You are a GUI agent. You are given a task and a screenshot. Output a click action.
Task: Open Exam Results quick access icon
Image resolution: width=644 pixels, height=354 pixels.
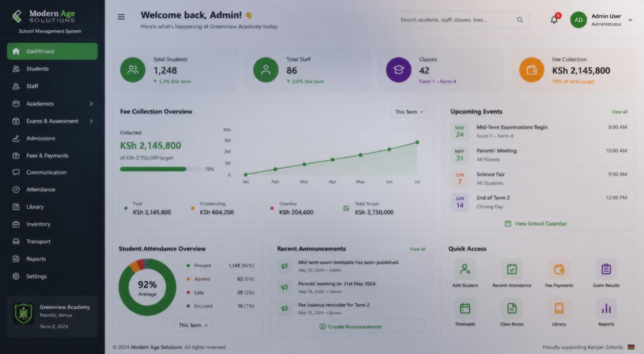tap(606, 269)
